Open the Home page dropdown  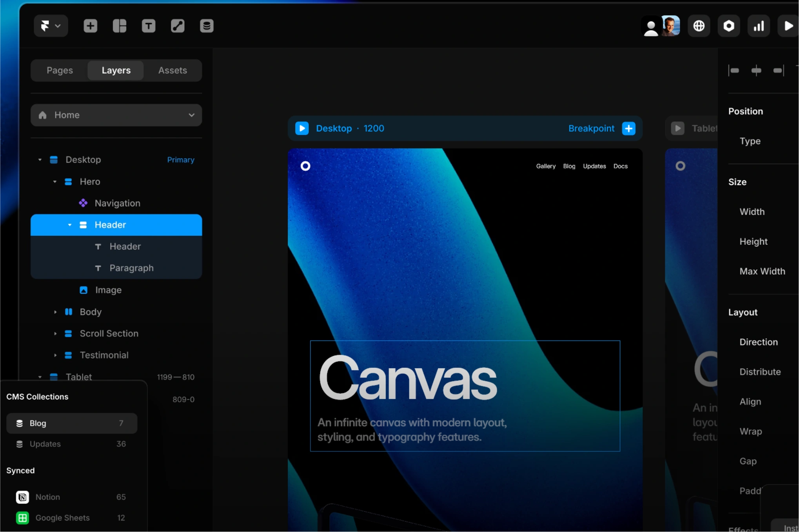(116, 115)
